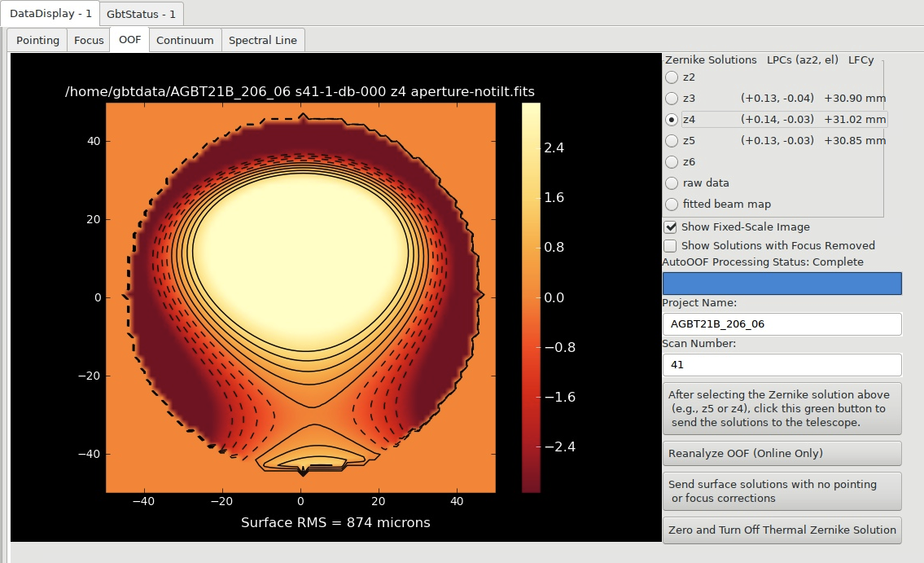Uncheck Show Fixed-Scale Image checkbox
The width and height of the screenshot is (924, 563).
pyautogui.click(x=671, y=227)
